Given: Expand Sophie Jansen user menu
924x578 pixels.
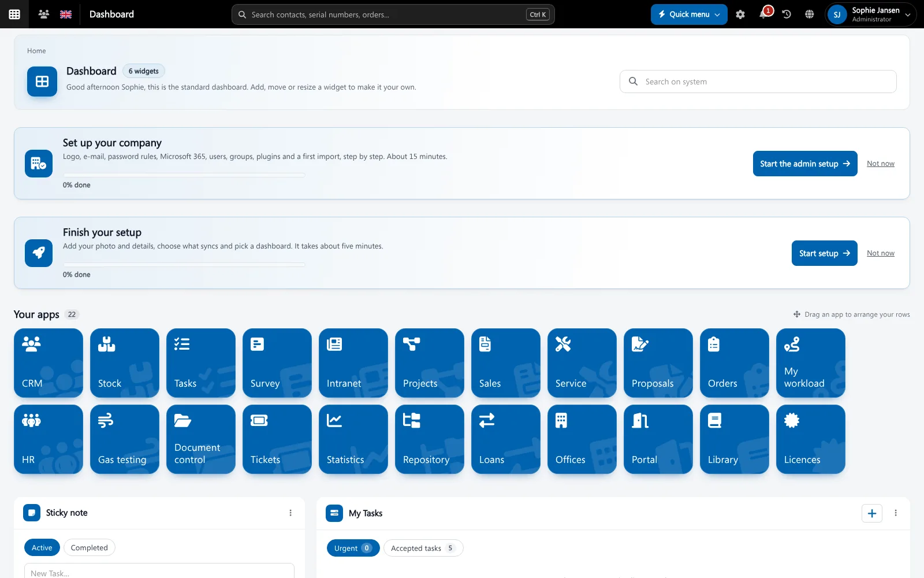Looking at the screenshot, I should point(870,14).
